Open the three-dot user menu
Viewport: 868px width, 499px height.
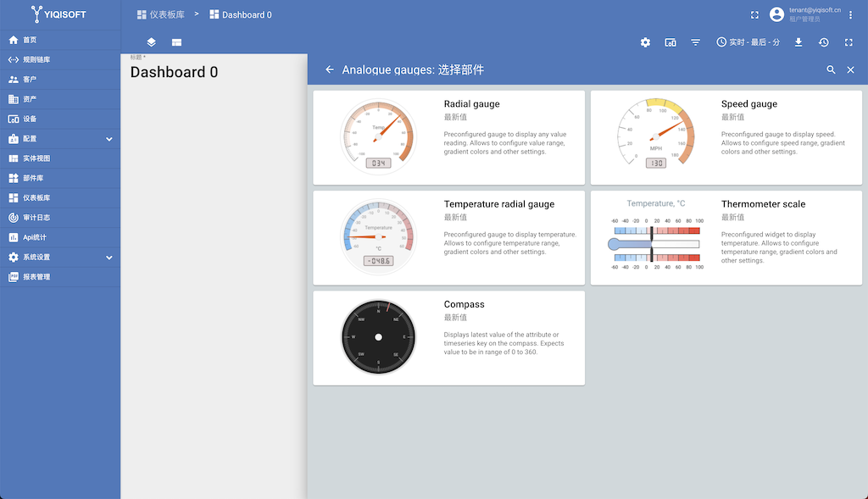tap(853, 14)
